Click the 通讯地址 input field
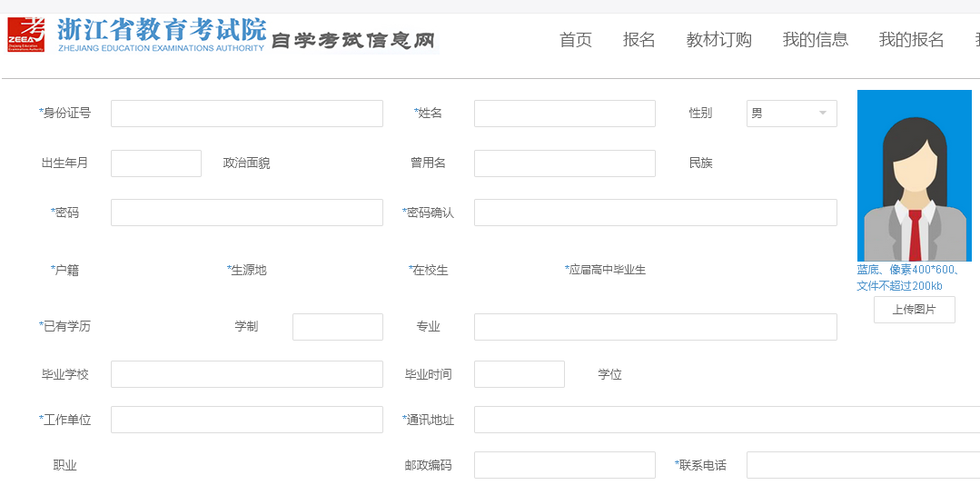This screenshot has width=980, height=495. 727,420
